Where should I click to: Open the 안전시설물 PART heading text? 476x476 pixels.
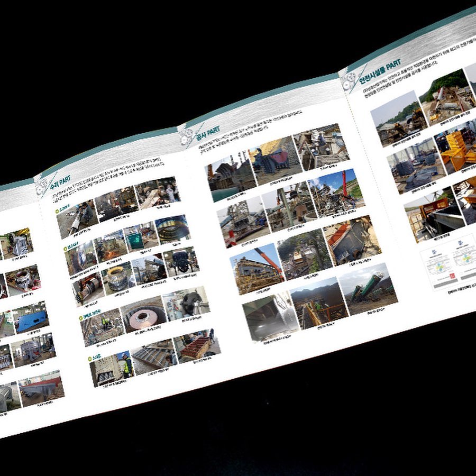tap(380, 71)
